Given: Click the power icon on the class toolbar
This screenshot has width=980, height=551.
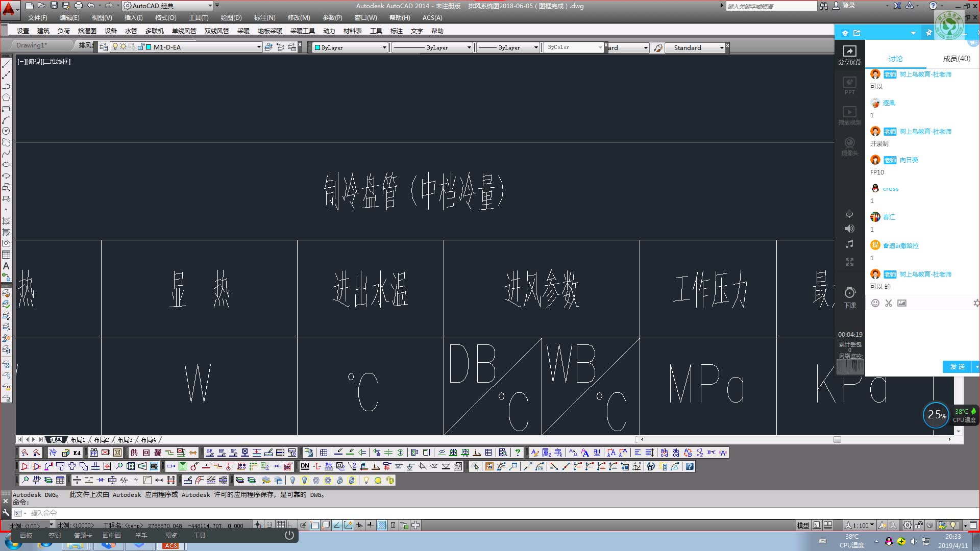Looking at the screenshot, I should (289, 535).
